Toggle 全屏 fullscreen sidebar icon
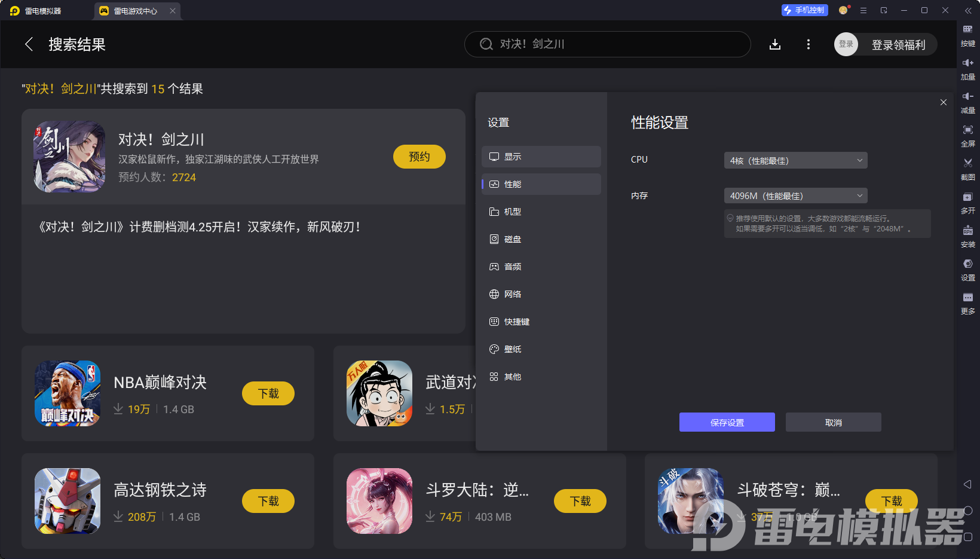Viewport: 980px width, 559px height. coord(967,135)
